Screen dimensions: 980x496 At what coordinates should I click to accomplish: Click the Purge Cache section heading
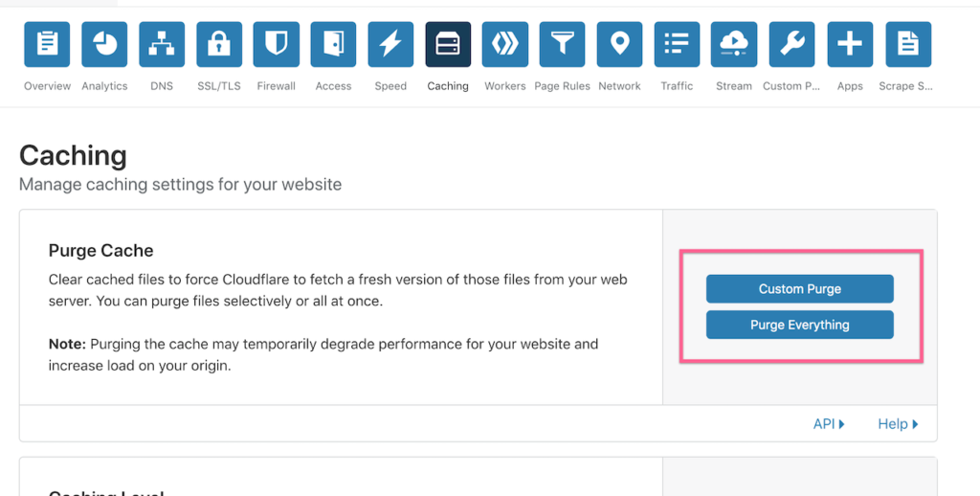[x=100, y=251]
